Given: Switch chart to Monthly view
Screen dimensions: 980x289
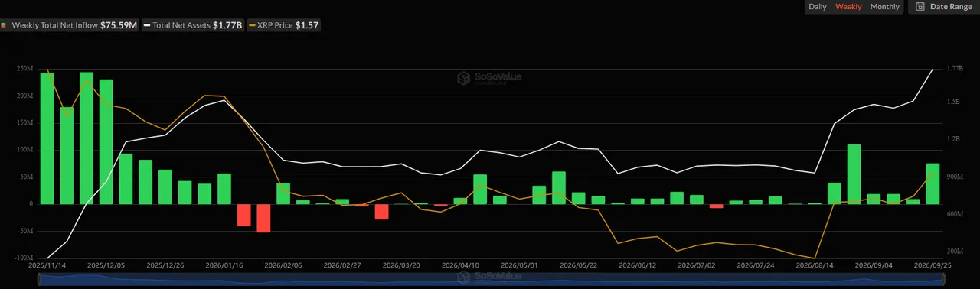Looking at the screenshot, I should [885, 7].
